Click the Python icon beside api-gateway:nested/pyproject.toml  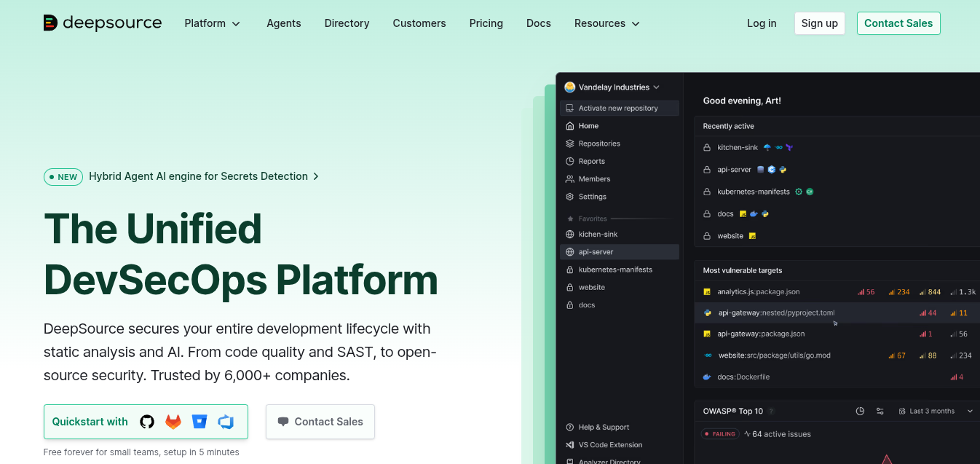(x=707, y=312)
